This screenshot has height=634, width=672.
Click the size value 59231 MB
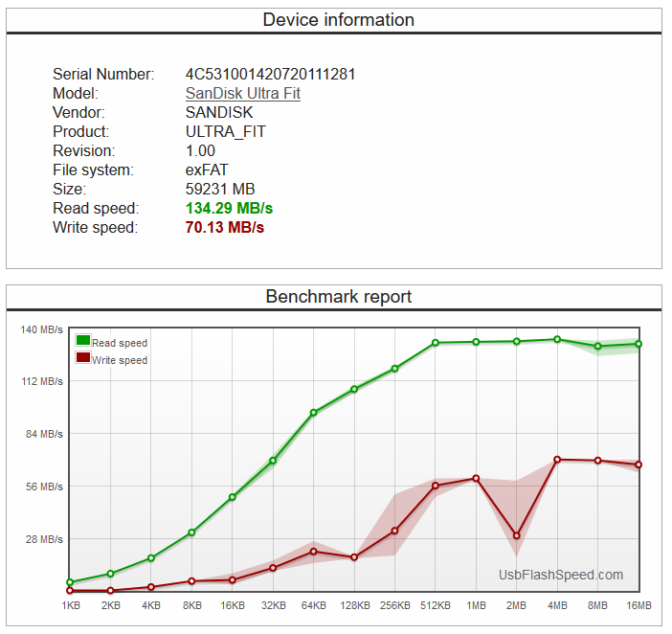[220, 189]
